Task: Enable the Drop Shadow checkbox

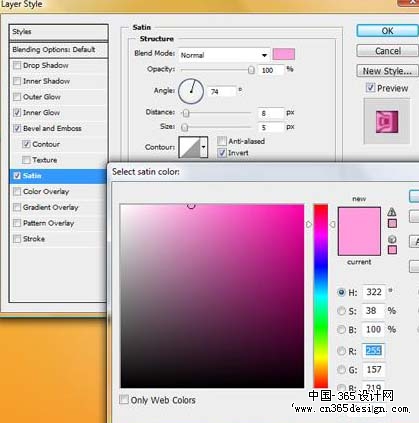Action: [17, 65]
